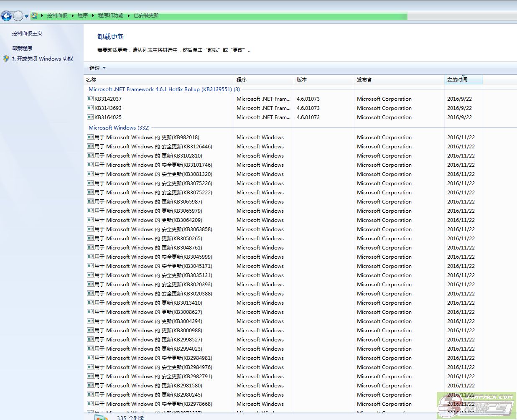Sort by the 名称 column header
Image resolution: width=517 pixels, height=420 pixels.
[x=91, y=80]
